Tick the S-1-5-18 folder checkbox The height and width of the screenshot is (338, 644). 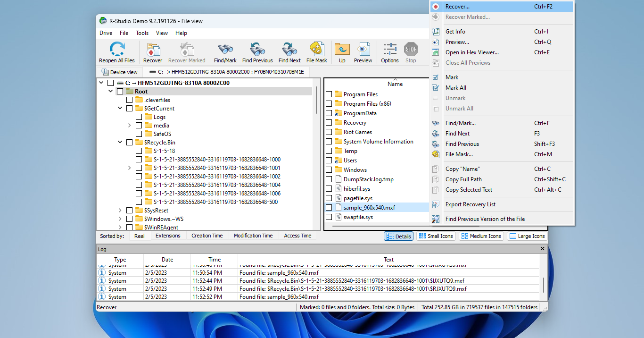coord(139,151)
